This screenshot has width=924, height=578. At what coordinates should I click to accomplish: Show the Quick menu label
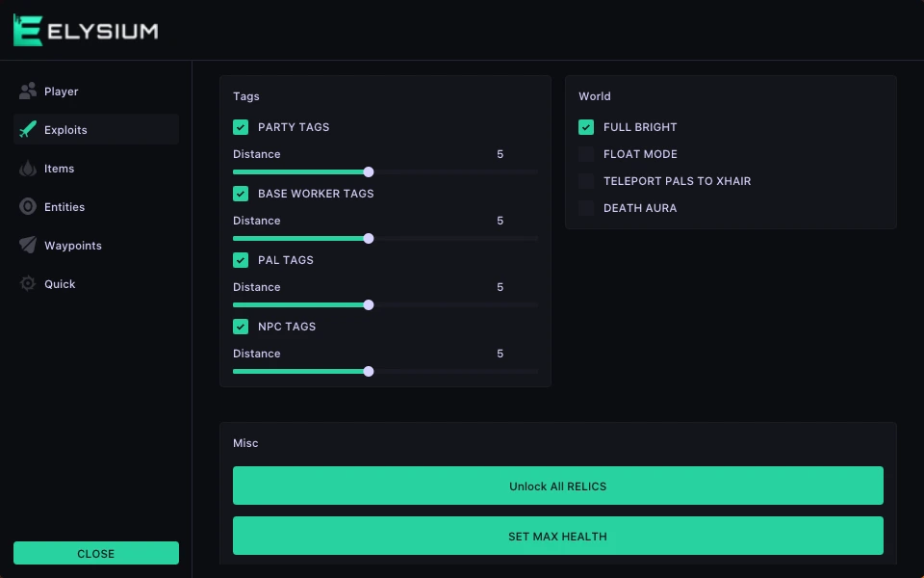pos(60,284)
